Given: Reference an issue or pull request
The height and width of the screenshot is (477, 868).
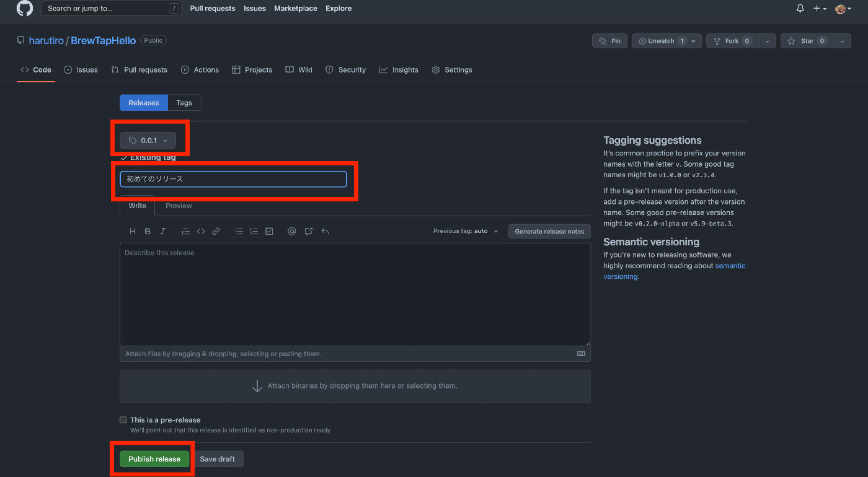Looking at the screenshot, I should click(x=309, y=231).
